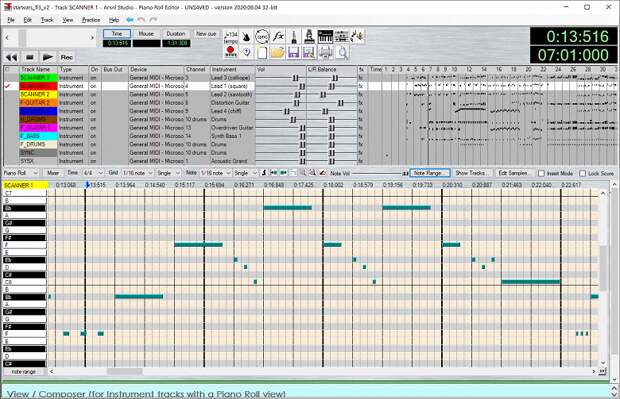Screen dimensions: 620x399
Task: Enable the Lock Score checkbox
Action: 582,173
